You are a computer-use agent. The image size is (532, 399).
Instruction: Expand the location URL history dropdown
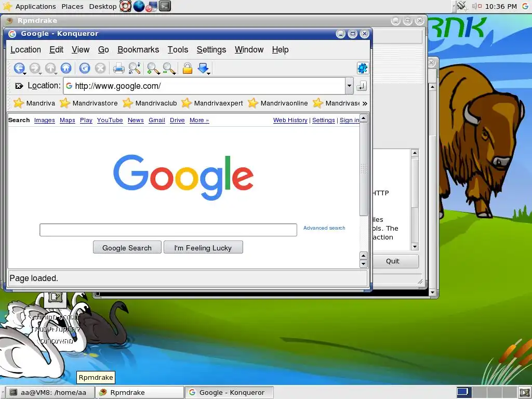(x=350, y=86)
